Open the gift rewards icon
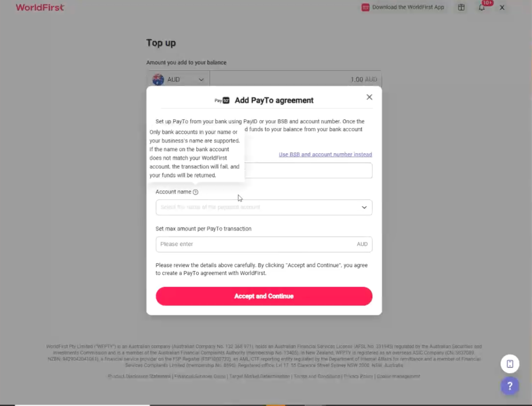Image resolution: width=532 pixels, height=406 pixels. [461, 7]
